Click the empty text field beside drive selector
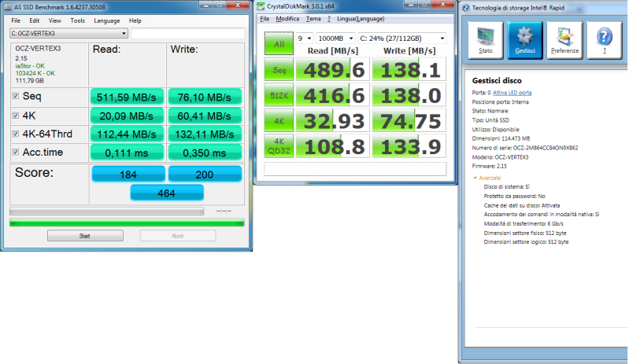 coord(187,34)
